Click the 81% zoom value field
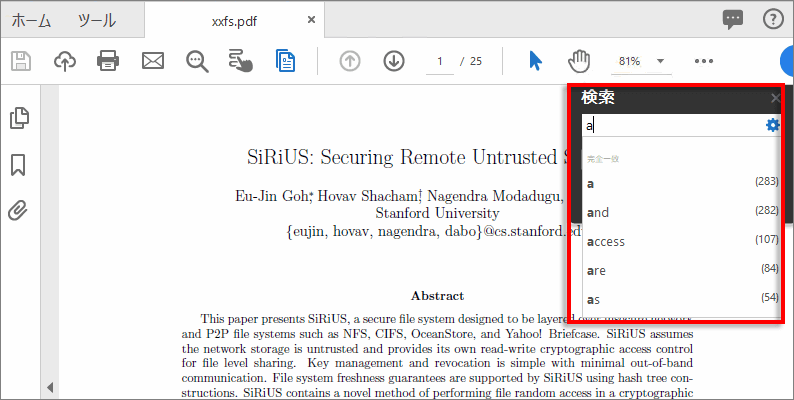 (x=629, y=61)
